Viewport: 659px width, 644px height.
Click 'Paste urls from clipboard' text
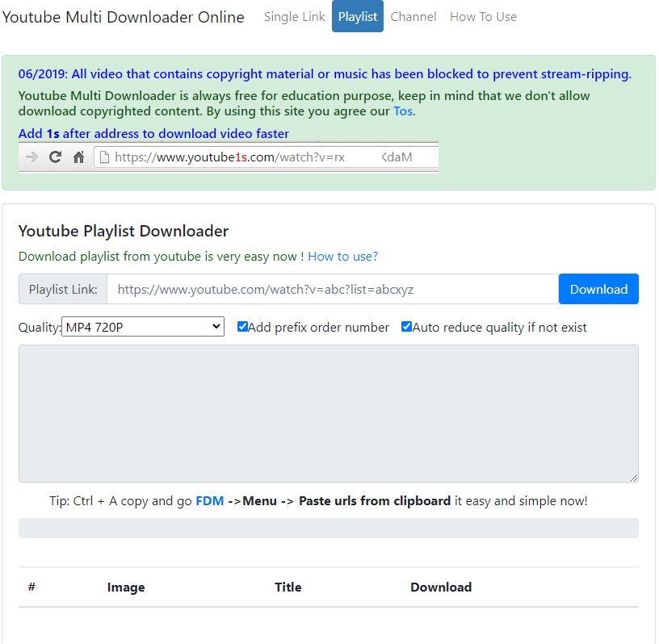pos(375,500)
